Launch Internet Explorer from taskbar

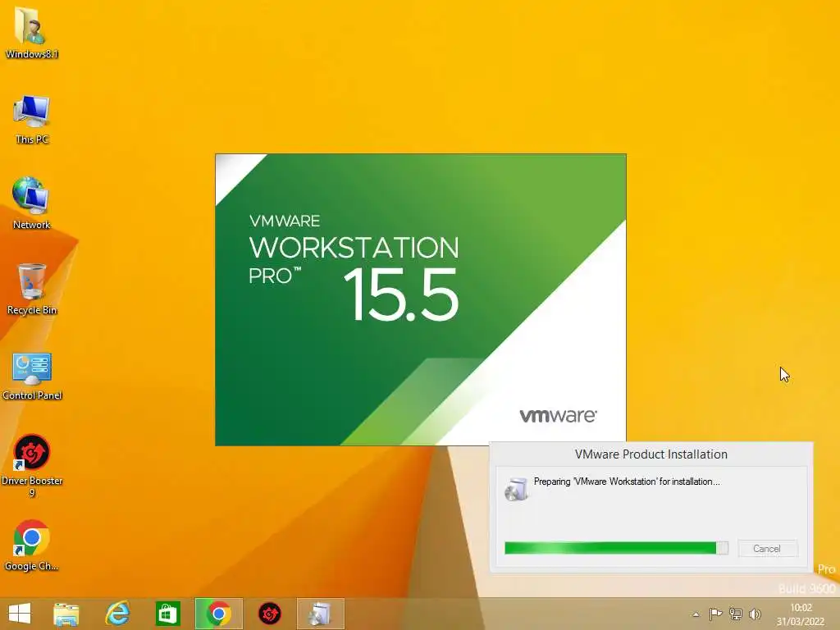[x=117, y=614]
